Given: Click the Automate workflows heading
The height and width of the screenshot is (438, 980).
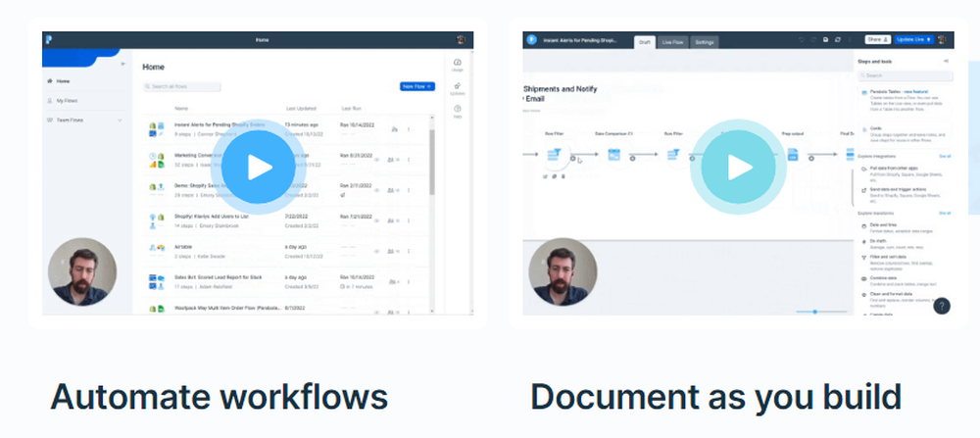Looking at the screenshot, I should pyautogui.click(x=220, y=396).
